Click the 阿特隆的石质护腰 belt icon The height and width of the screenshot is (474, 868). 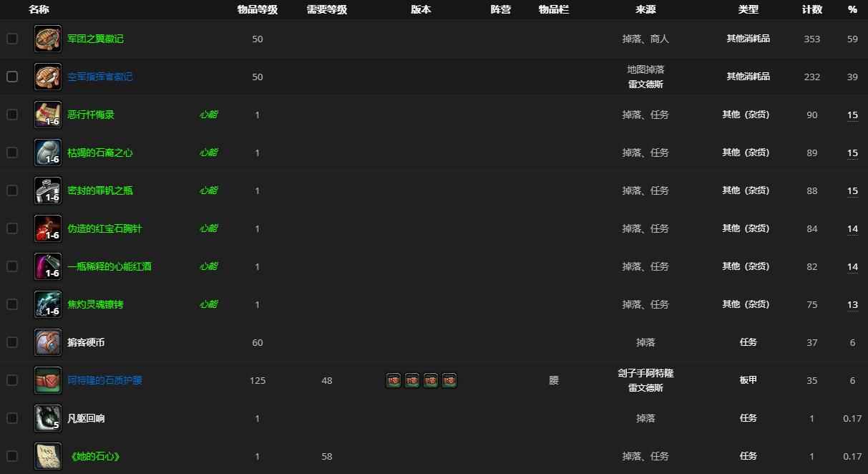(x=48, y=380)
